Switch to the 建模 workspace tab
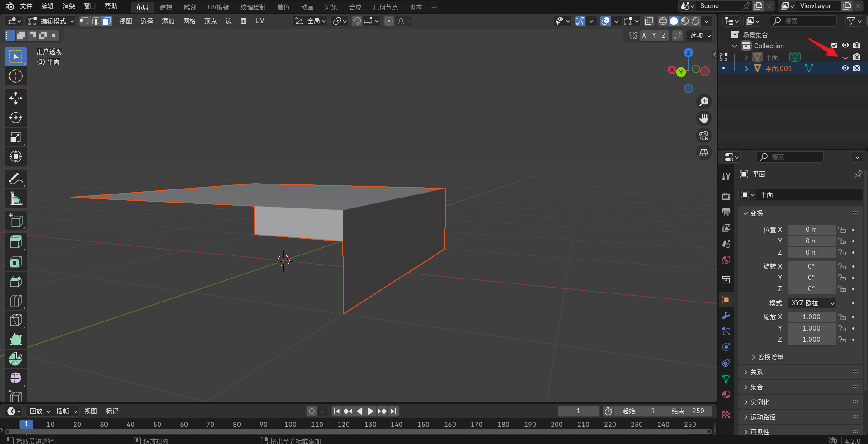This screenshot has height=444, width=868. 166,7
